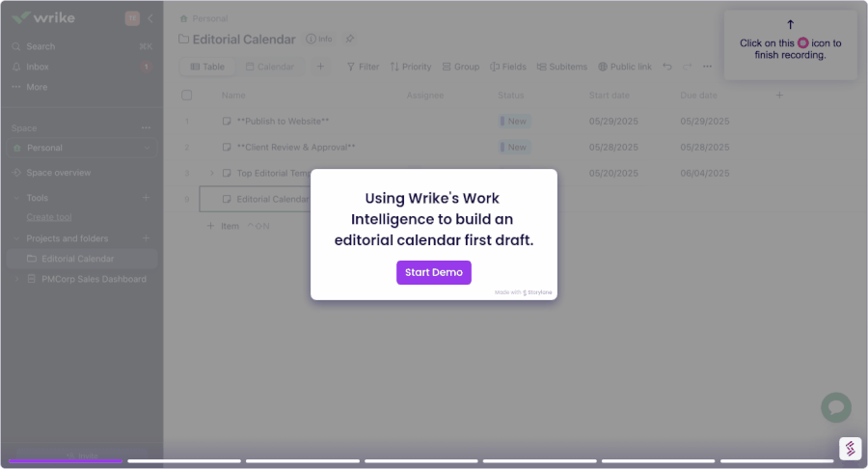Screen dimensions: 868x469
Task: Click the redo arrow
Action: point(687,67)
